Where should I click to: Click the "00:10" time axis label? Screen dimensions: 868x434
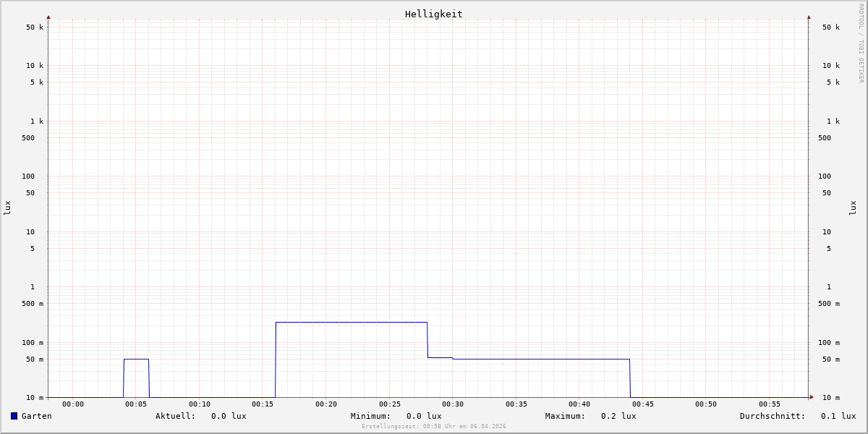coord(200,404)
